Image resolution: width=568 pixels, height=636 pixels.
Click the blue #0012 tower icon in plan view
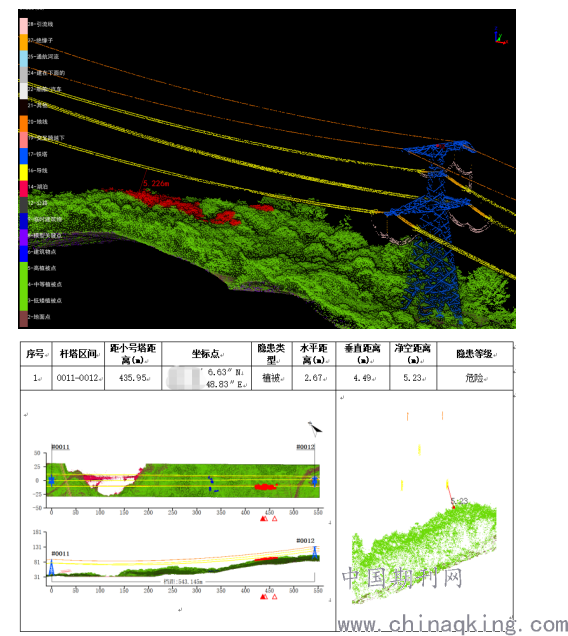click(314, 481)
